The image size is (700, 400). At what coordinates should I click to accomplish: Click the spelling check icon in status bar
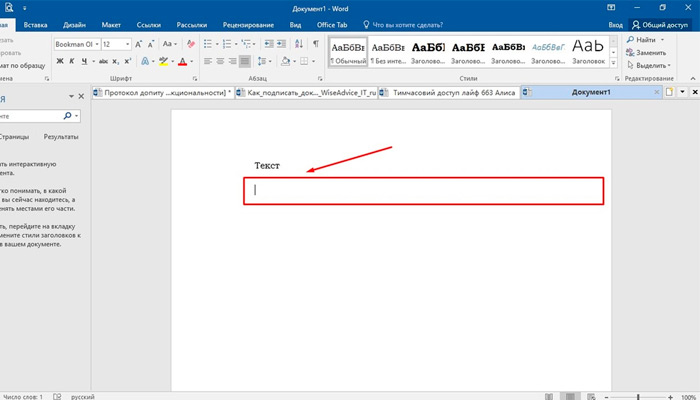pyautogui.click(x=57, y=396)
